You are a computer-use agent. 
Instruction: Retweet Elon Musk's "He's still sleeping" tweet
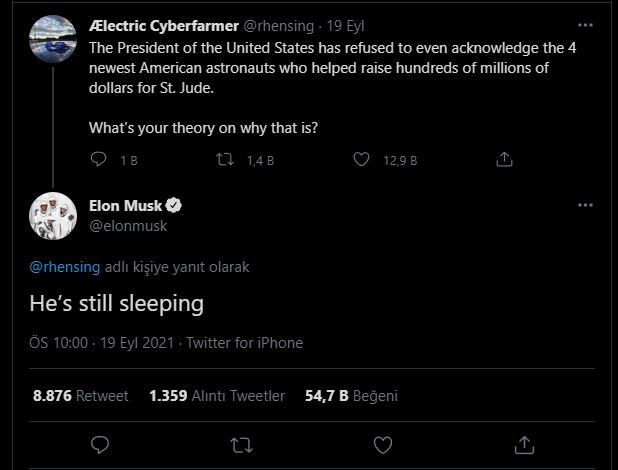tap(241, 443)
